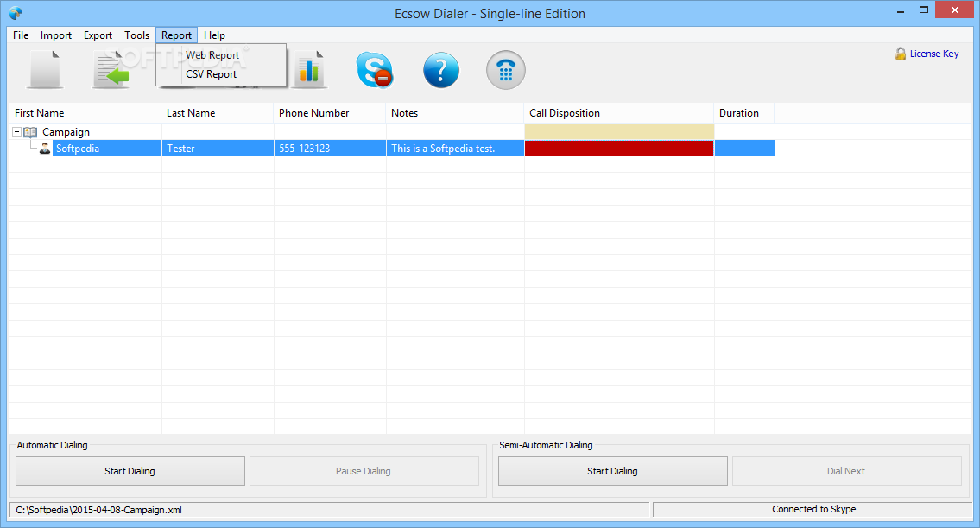Click the telephone dial pad icon
This screenshot has width=980, height=528.
point(506,70)
